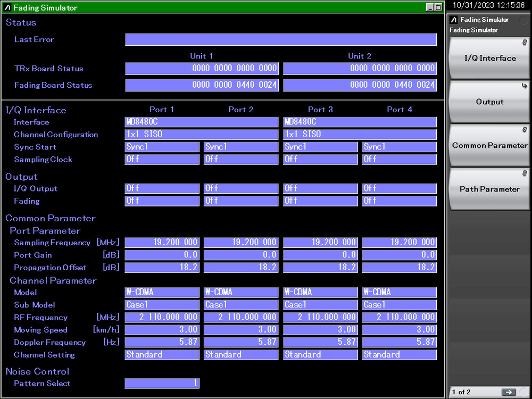This screenshot has height=399, width=532.
Task: Edit Doppler Frequency for Port 1
Action: click(x=162, y=342)
